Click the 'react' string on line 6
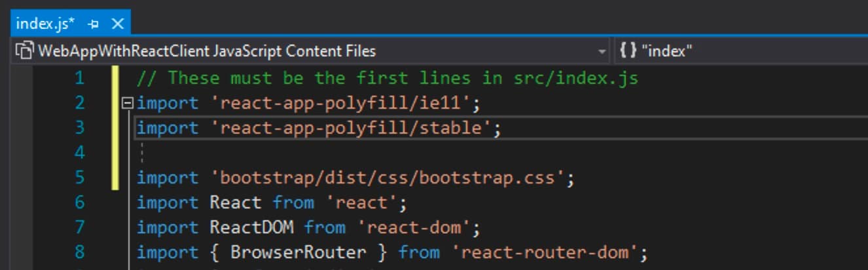This screenshot has height=270, width=868. click(361, 203)
